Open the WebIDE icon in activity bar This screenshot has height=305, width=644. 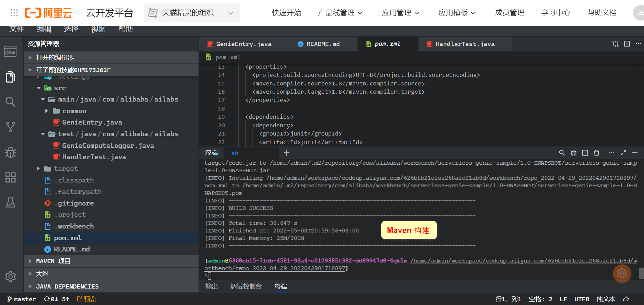(10, 51)
